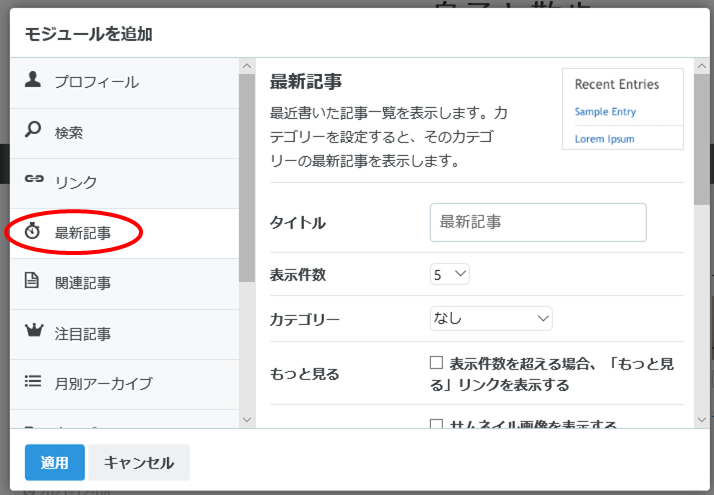The width and height of the screenshot is (714, 495).
Task: Click the module list scrollbar thumb
Action: [247, 178]
